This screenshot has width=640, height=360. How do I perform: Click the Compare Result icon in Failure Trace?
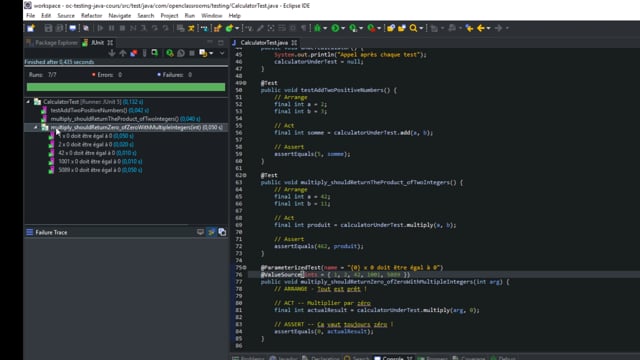pos(222,232)
